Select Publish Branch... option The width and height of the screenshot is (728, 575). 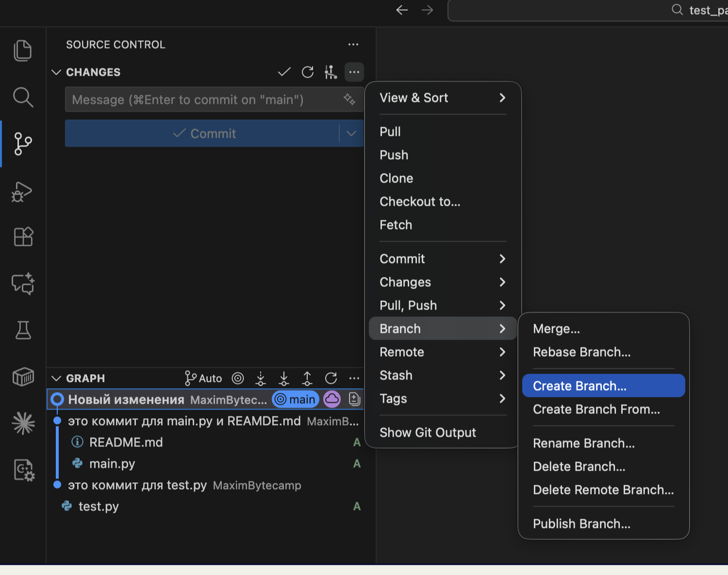[603, 524]
